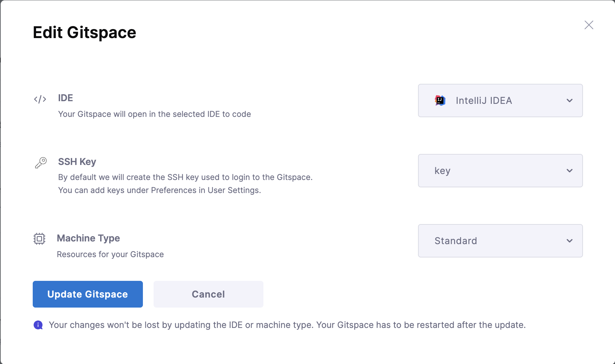Click the SSH Key key icon
This screenshot has width=615, height=364.
click(41, 163)
